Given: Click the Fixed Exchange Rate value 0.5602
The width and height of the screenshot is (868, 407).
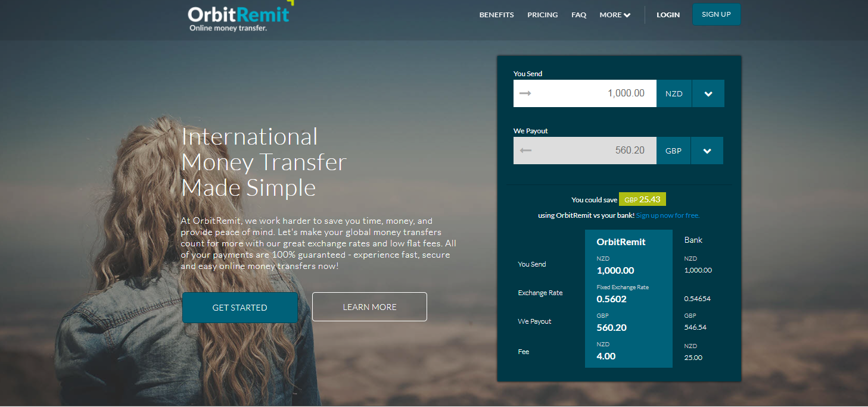Looking at the screenshot, I should 611,299.
